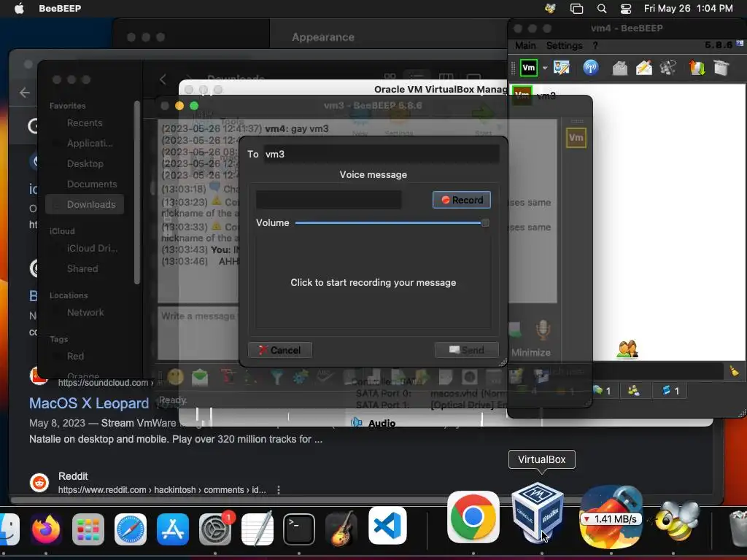Open the gray box icon at vm4 toolbar end
The width and height of the screenshot is (747, 560).
[721, 68]
